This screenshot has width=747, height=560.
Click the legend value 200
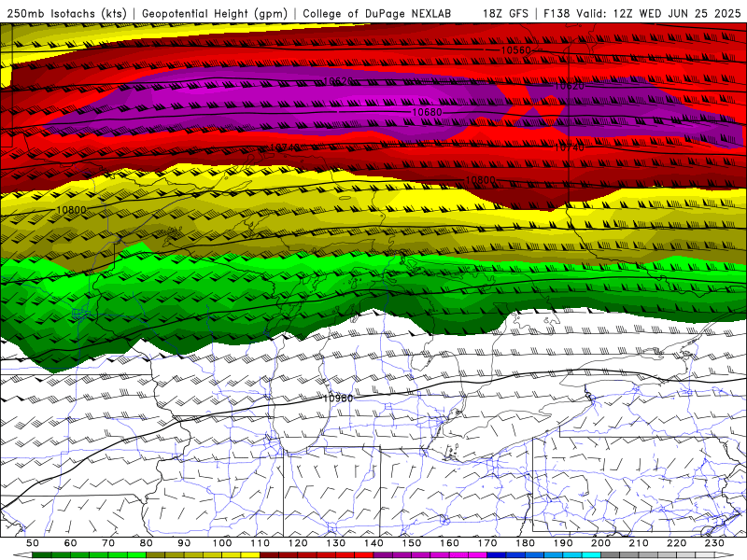600,543
